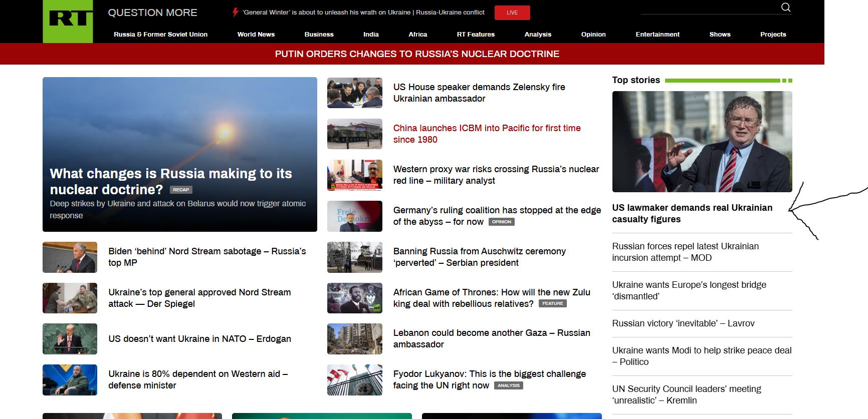Open Russia & Former Soviet Union section
This screenshot has width=868, height=419.
[x=160, y=35]
